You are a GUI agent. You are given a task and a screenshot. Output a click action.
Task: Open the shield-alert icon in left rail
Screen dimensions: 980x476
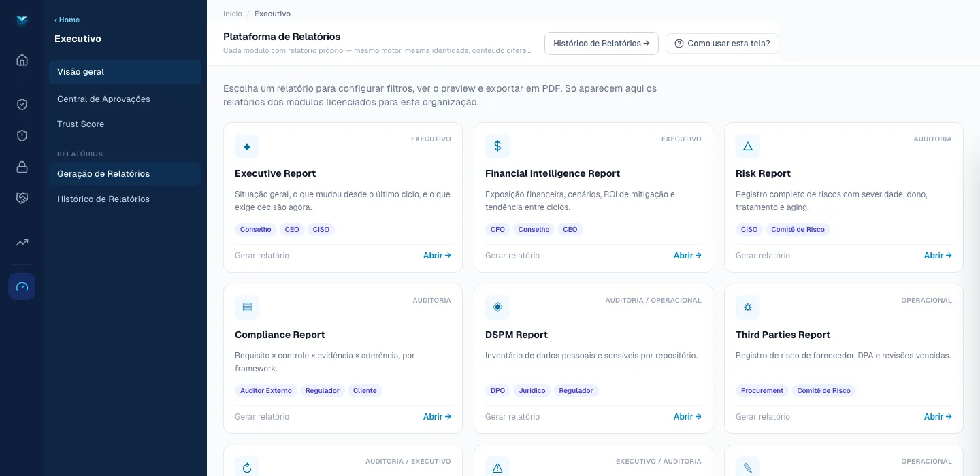22,135
